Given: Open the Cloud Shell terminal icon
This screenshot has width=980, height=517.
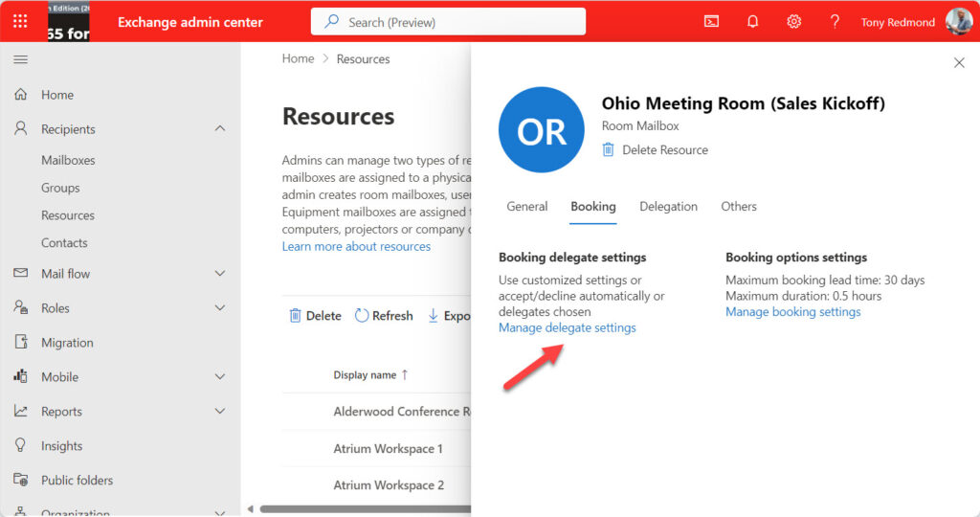Looking at the screenshot, I should pos(711,22).
